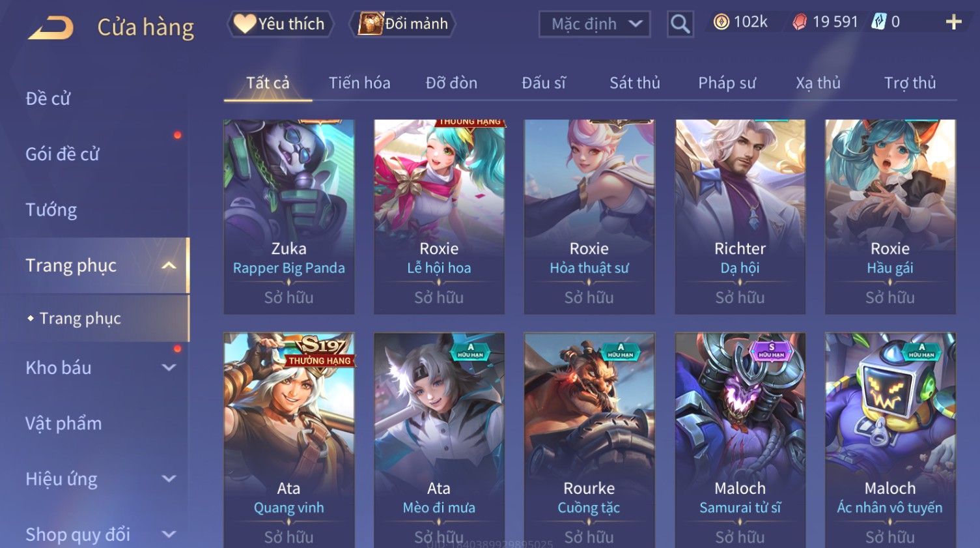This screenshot has width=980, height=548.
Task: Switch to the Sát thủ tab
Action: [635, 83]
